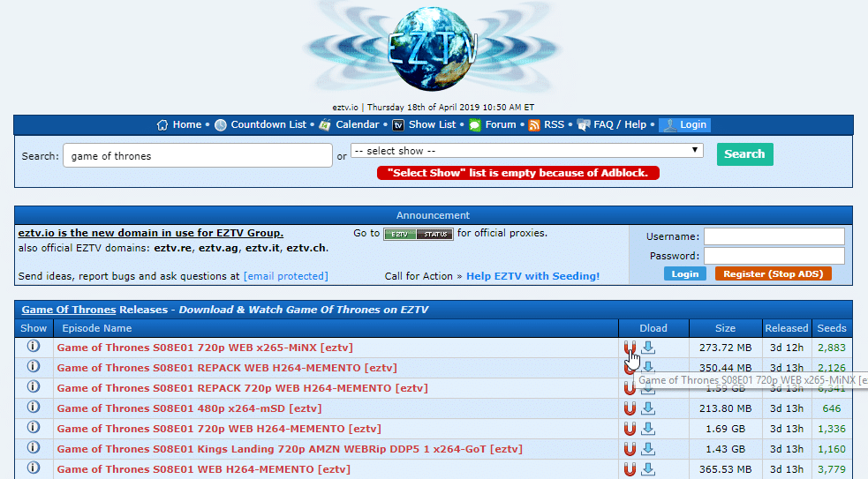Click the Username input field
The image size is (868, 479).
[774, 236]
